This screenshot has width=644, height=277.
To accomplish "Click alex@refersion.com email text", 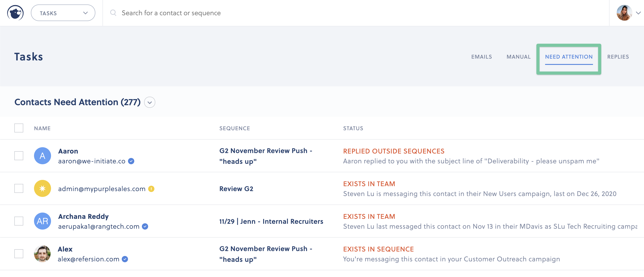I will point(89,259).
